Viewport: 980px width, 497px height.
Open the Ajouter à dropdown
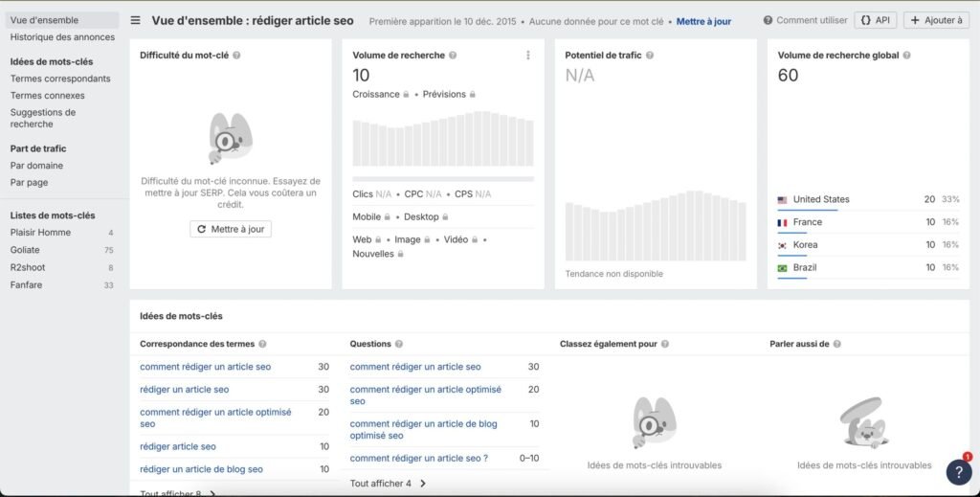pyautogui.click(x=936, y=20)
